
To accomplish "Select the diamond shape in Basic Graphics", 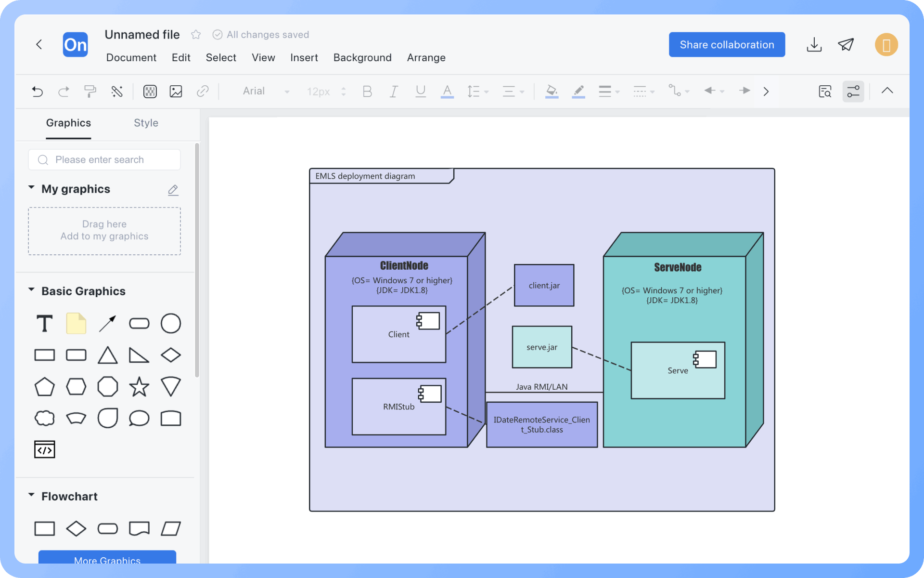I will pos(171,355).
